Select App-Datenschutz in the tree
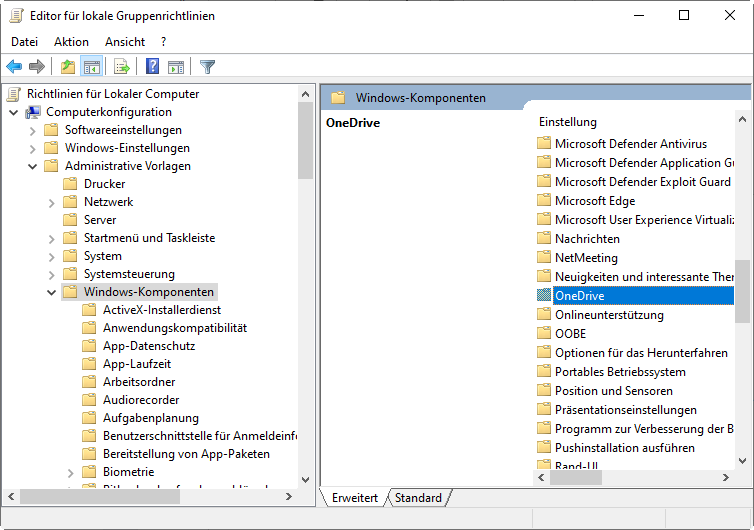 [x=149, y=346]
